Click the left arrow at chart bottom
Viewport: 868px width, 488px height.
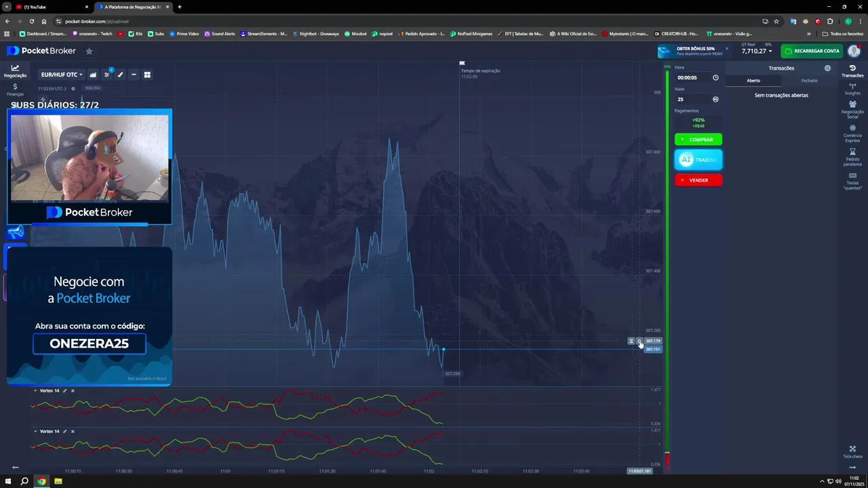pyautogui.click(x=15, y=468)
